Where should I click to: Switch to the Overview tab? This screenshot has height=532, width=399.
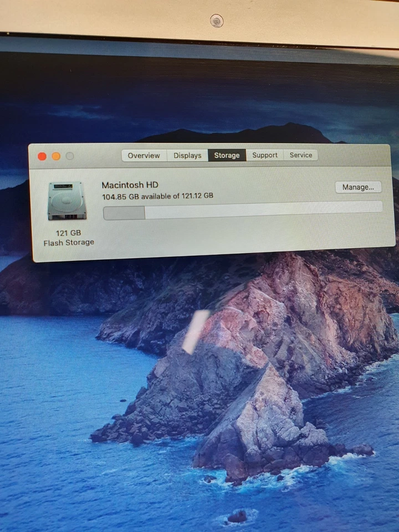[x=144, y=156]
